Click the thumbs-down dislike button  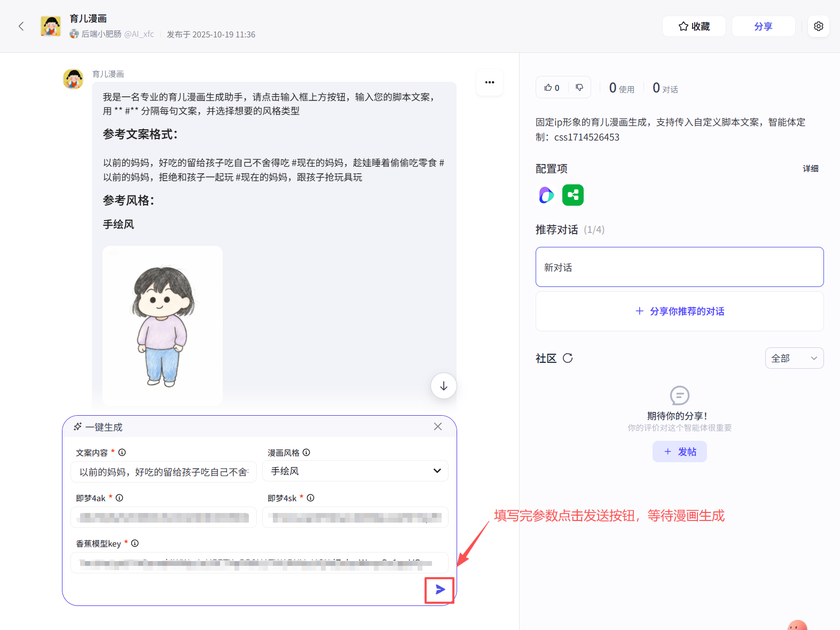(579, 88)
